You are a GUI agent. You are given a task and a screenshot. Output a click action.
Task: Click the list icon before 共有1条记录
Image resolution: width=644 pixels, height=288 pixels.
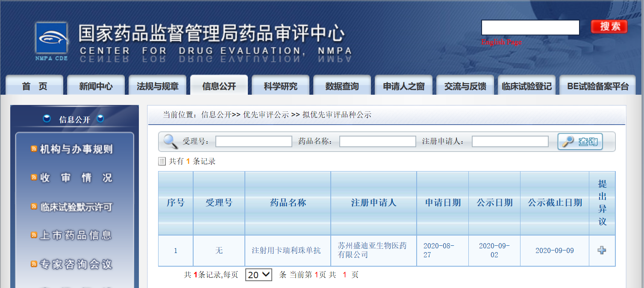click(x=161, y=160)
